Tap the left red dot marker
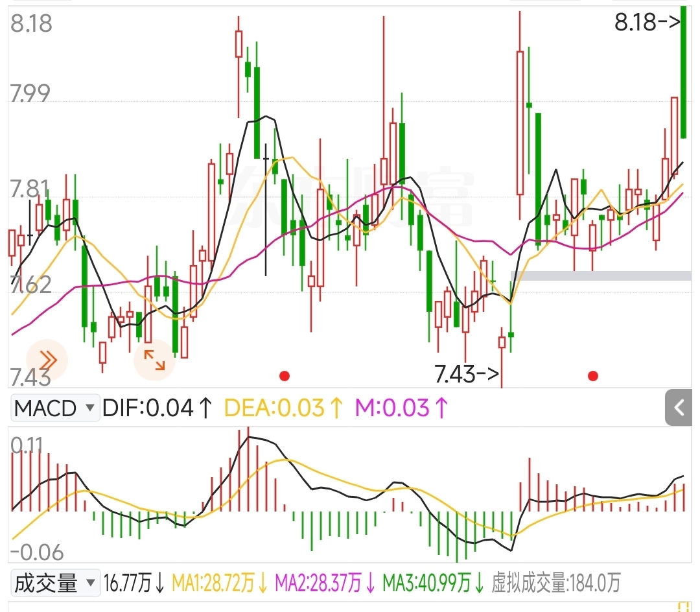This screenshot has height=612, width=700. click(x=285, y=376)
